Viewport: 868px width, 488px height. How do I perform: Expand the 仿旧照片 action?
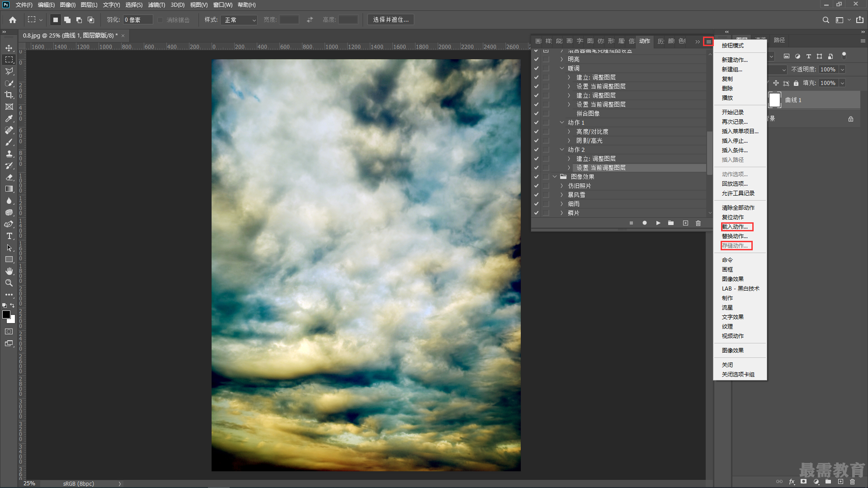point(562,186)
